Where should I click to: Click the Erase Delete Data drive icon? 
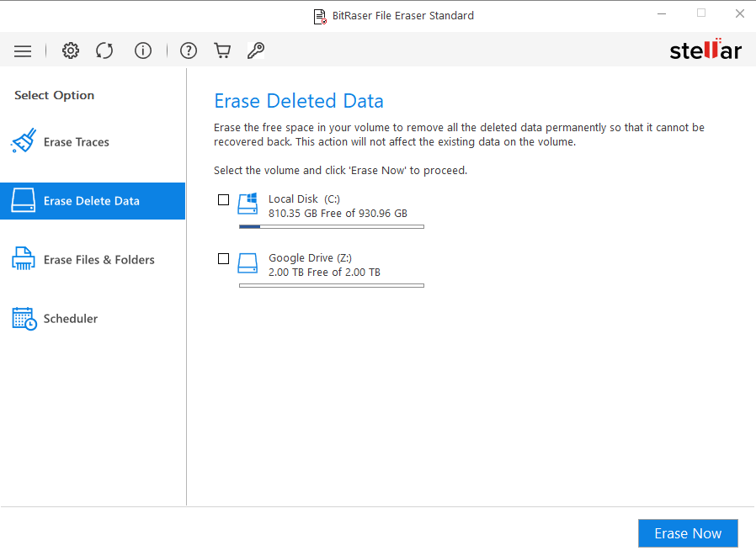[23, 200]
